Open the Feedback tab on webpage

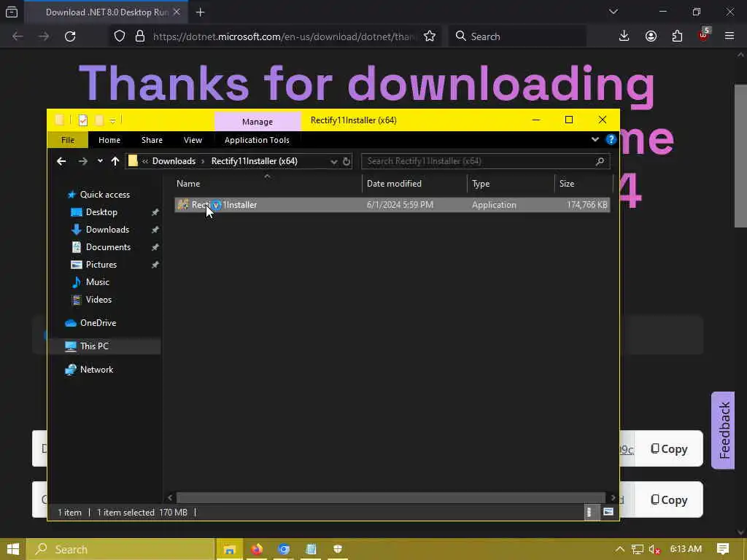(724, 430)
